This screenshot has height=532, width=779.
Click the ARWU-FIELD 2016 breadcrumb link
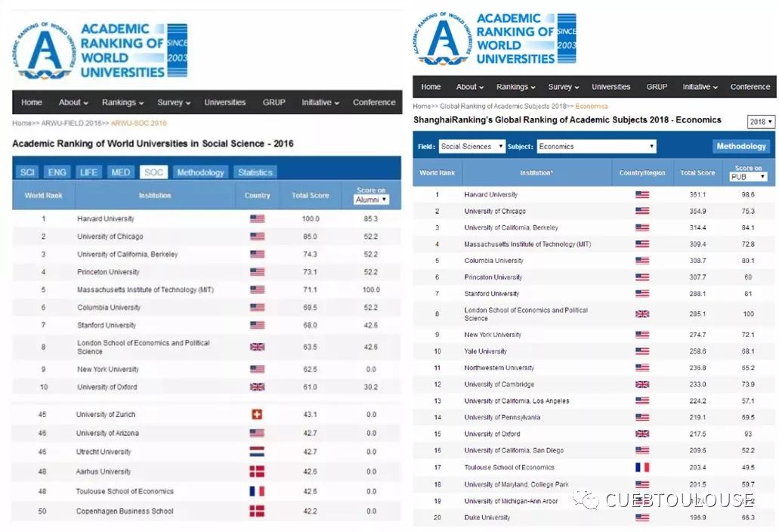click(x=71, y=123)
